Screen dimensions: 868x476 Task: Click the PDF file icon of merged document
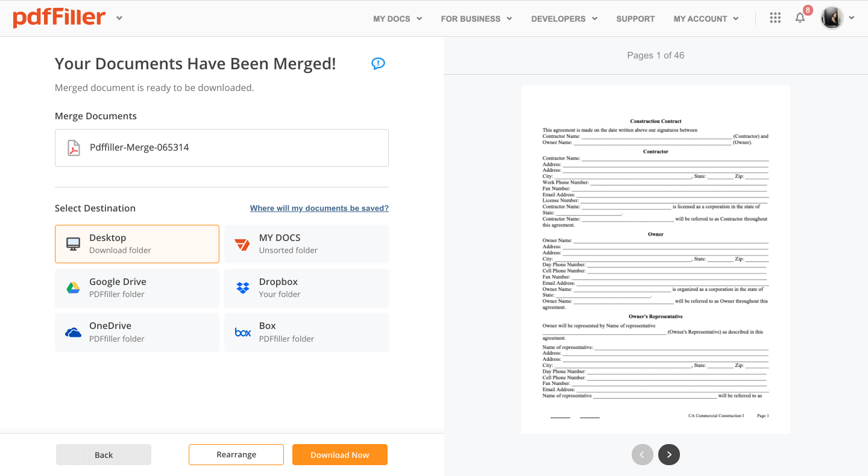coord(74,148)
